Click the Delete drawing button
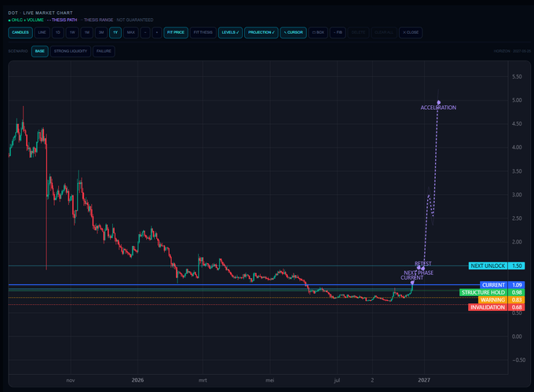 358,32
